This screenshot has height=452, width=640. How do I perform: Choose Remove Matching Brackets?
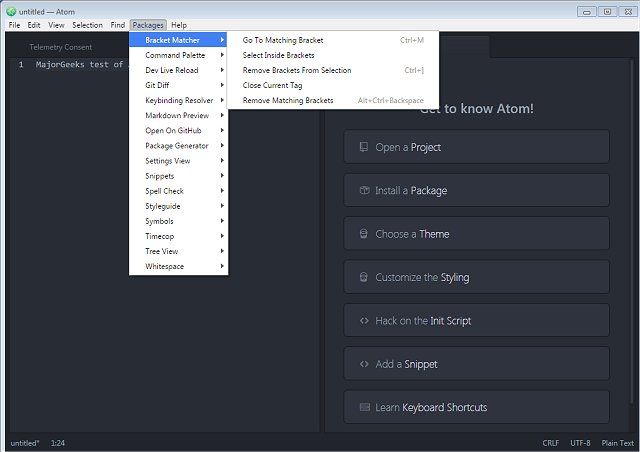[x=333, y=100]
